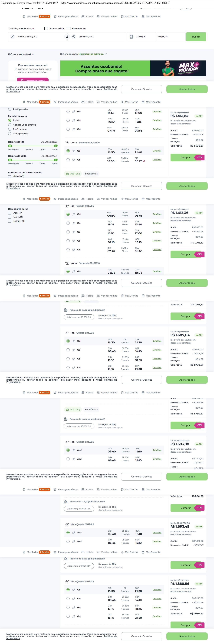Tick the Azul (44) airline filter
Screen dimensions: 214x644
pos(10,213)
